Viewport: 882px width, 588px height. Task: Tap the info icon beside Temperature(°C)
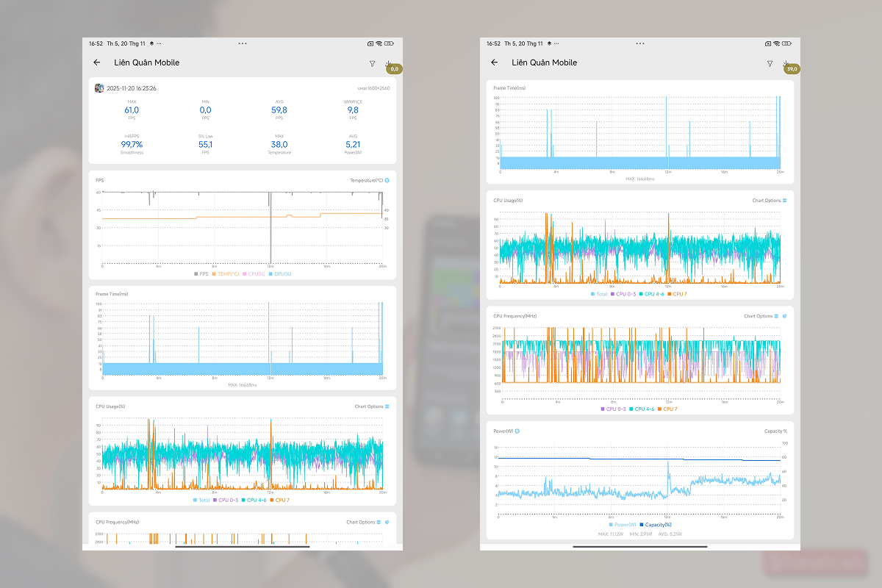[387, 180]
